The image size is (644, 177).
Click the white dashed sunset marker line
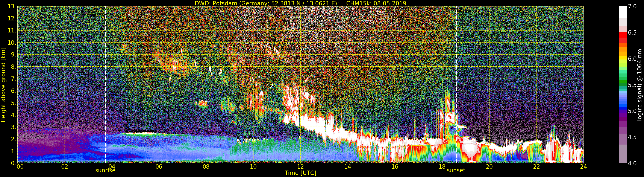[456, 85]
